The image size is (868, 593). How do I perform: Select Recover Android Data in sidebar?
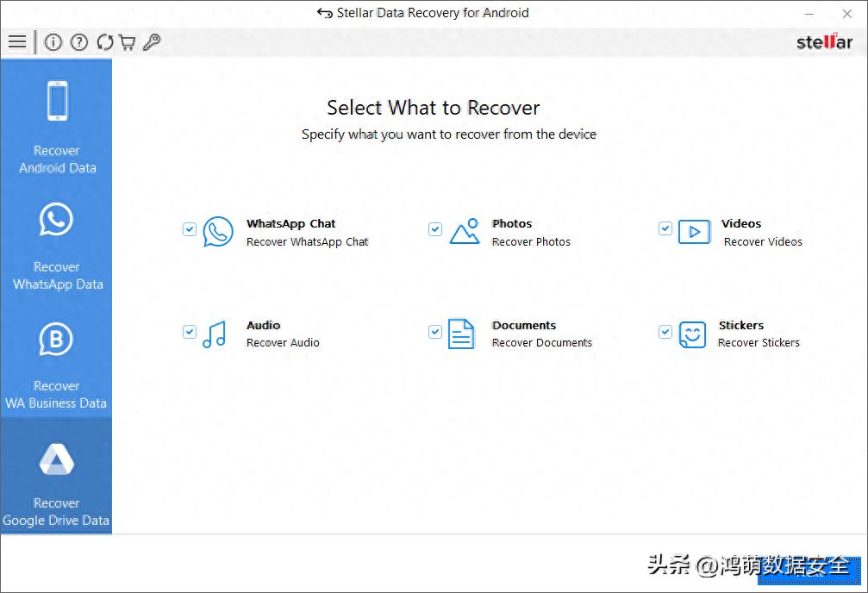point(57,126)
